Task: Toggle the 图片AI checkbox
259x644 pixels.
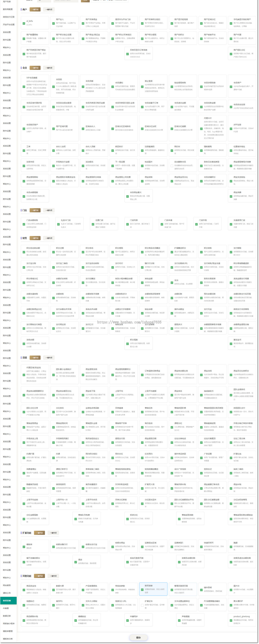Action: 231,590
